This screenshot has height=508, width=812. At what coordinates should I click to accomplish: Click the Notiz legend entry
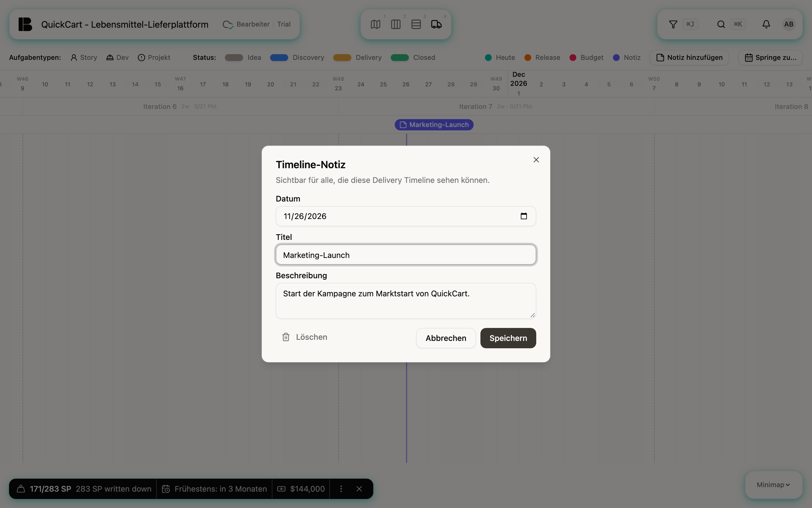point(627,58)
